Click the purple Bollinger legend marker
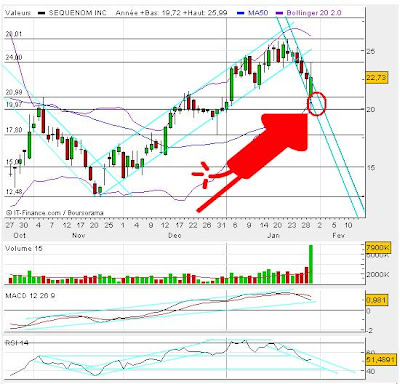The image size is (400, 384). pyautogui.click(x=280, y=13)
